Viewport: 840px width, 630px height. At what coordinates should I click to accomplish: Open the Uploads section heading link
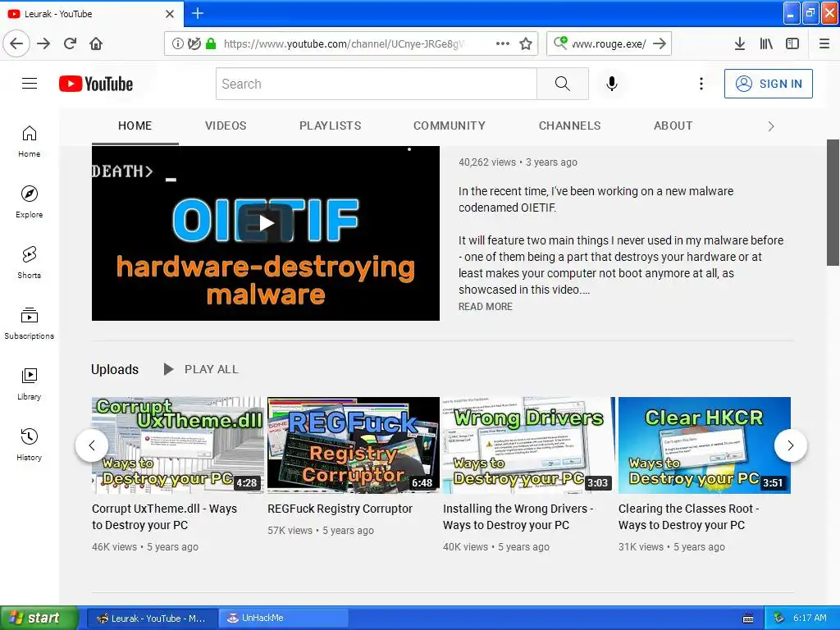point(115,369)
